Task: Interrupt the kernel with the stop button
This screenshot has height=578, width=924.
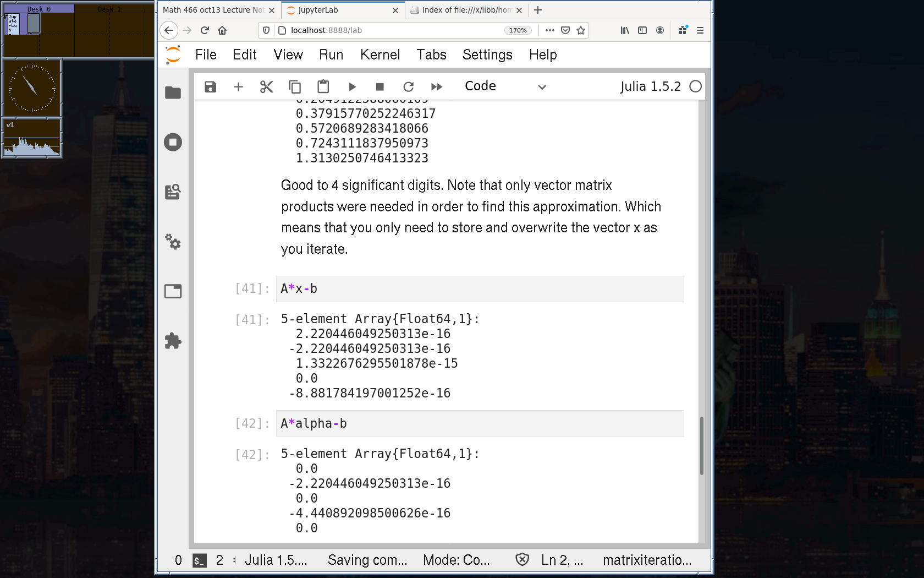Action: [x=380, y=87]
